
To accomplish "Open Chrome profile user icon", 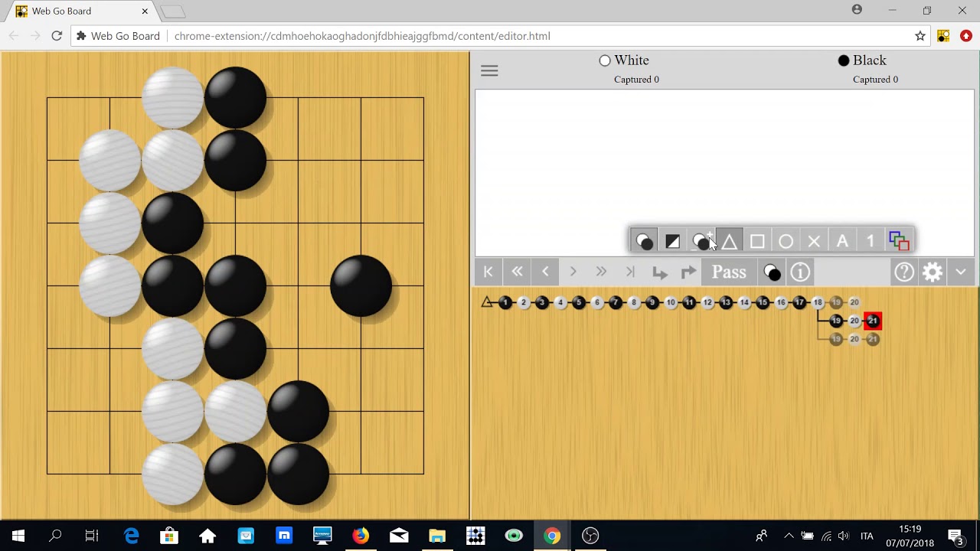I will 857,10.
